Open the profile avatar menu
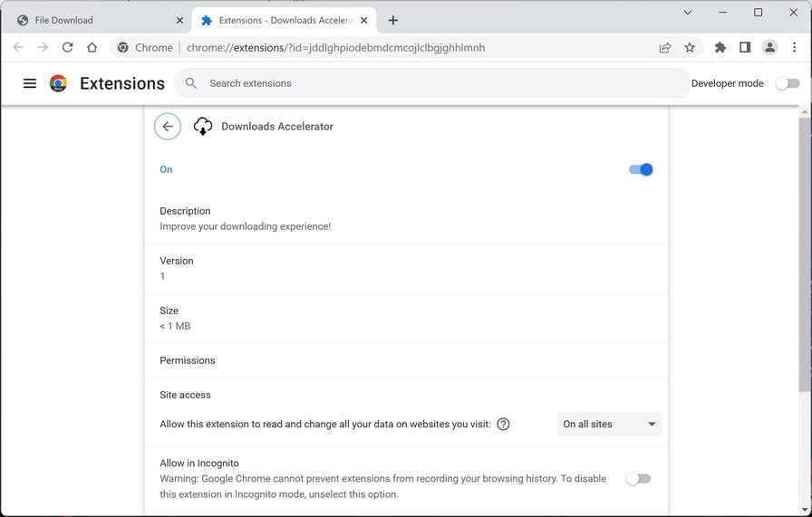The height and width of the screenshot is (517, 812). tap(769, 48)
